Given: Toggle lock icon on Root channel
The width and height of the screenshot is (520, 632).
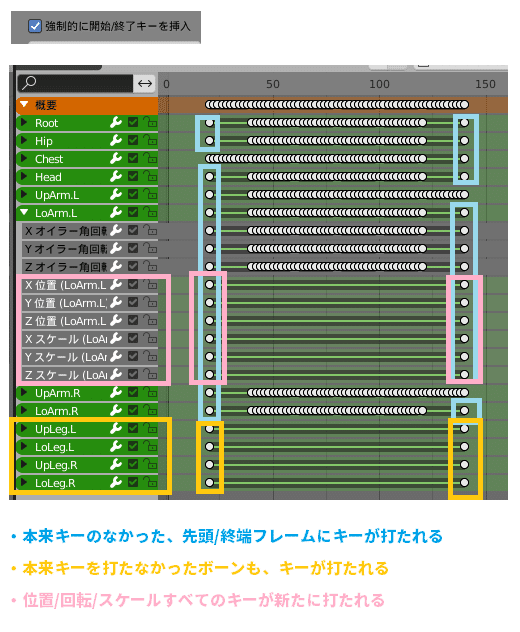Looking at the screenshot, I should point(150,122).
